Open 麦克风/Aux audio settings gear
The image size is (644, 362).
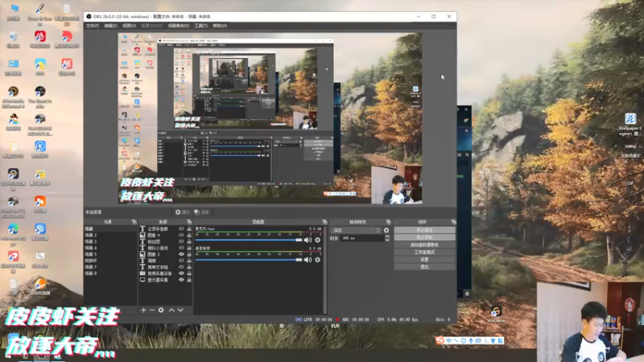click(x=317, y=240)
